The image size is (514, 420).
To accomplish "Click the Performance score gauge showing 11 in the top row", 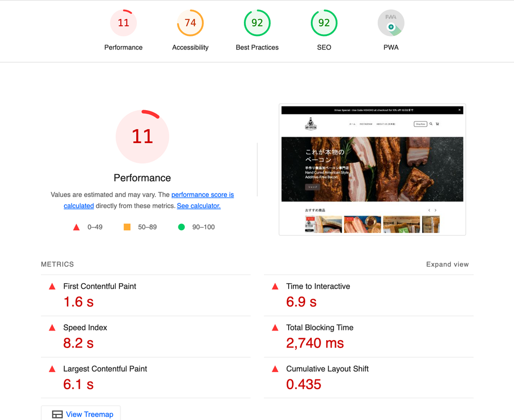I will (123, 23).
